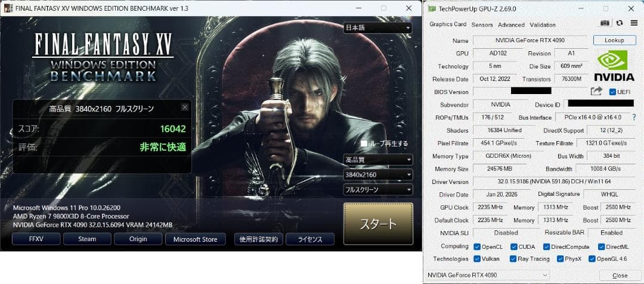The width and height of the screenshot is (644, 284).
Task: Switch to the Validation tab
Action: [x=543, y=24]
